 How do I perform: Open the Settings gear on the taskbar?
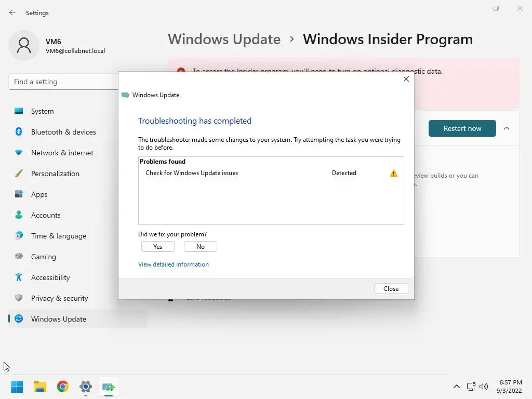click(x=86, y=387)
